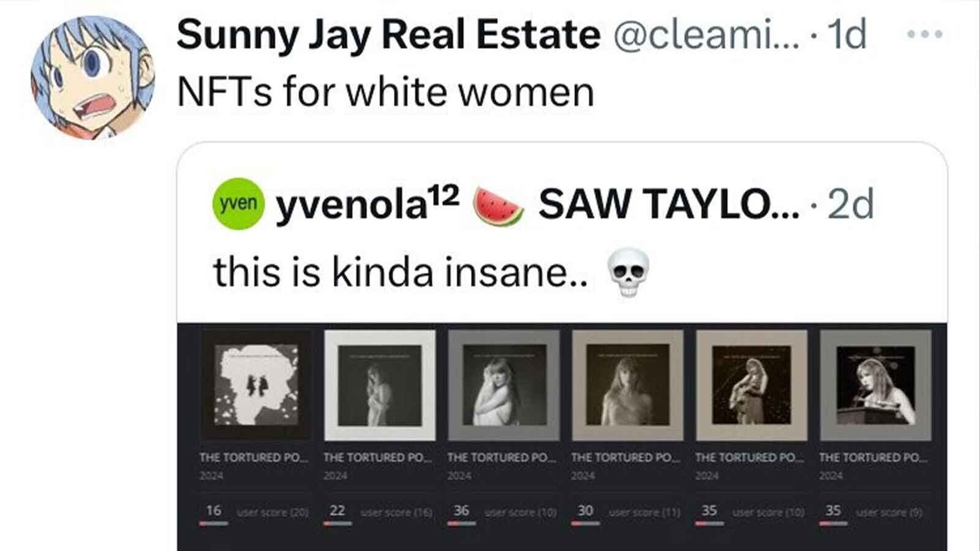
Task: Open Sunny Jay Real Estate's anime avatar
Action: (91, 78)
